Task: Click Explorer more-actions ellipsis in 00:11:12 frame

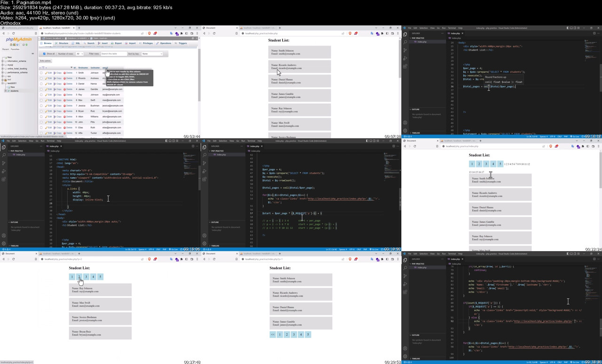Action: pos(442,33)
